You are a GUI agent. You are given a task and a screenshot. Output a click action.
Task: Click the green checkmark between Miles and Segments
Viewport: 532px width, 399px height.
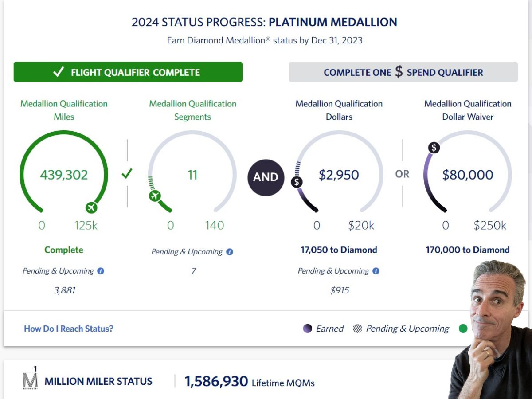tap(127, 174)
